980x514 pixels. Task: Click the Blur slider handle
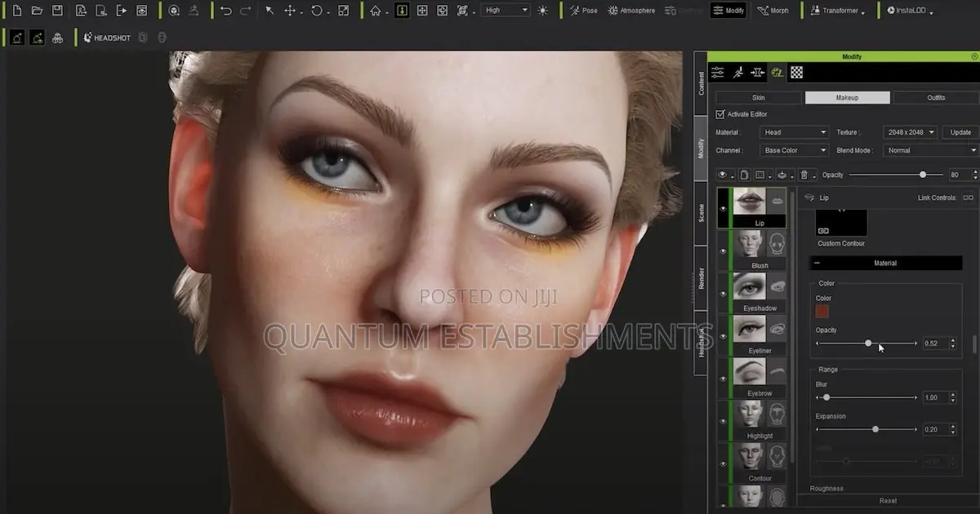coord(826,397)
